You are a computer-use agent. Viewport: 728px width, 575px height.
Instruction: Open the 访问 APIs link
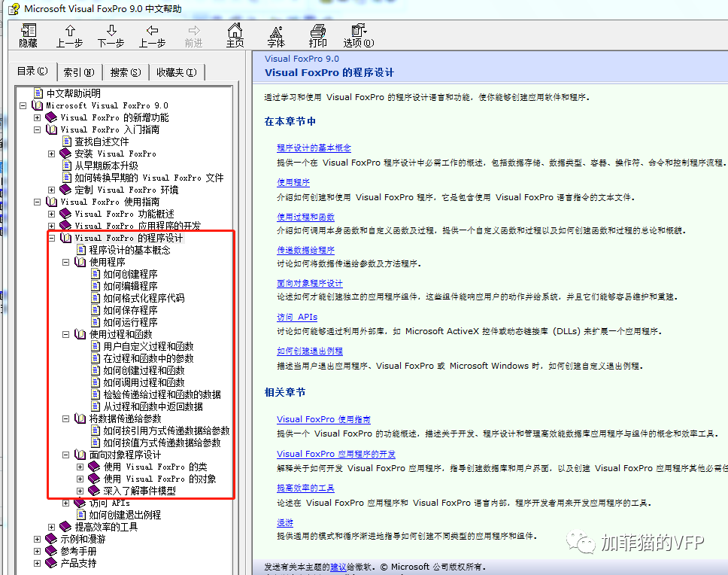pyautogui.click(x=297, y=317)
